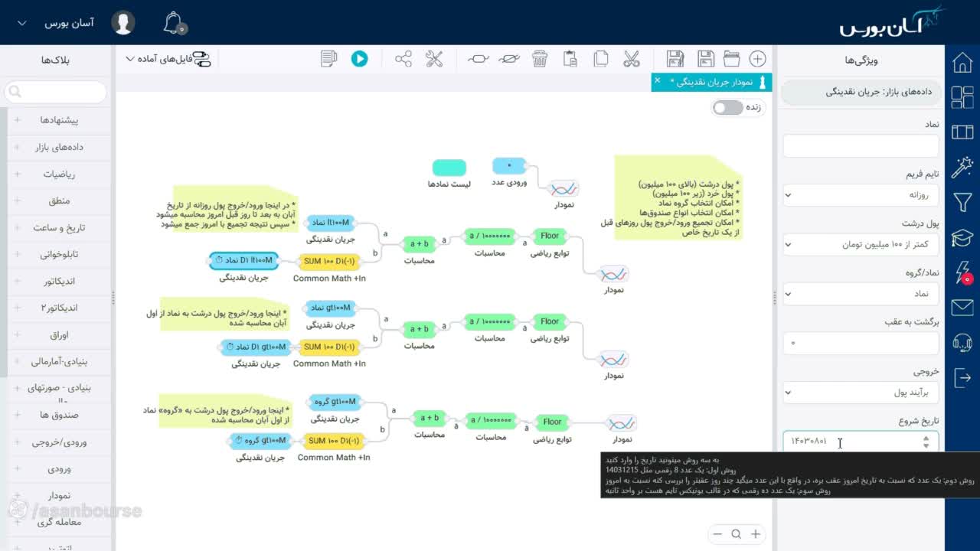Expand the اندیکاتور block category

pos(57,281)
